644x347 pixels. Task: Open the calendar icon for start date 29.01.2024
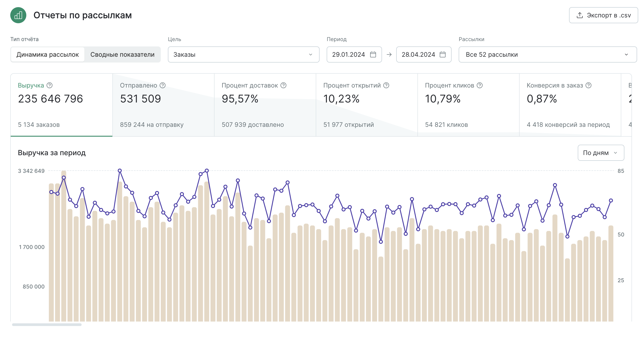373,54
